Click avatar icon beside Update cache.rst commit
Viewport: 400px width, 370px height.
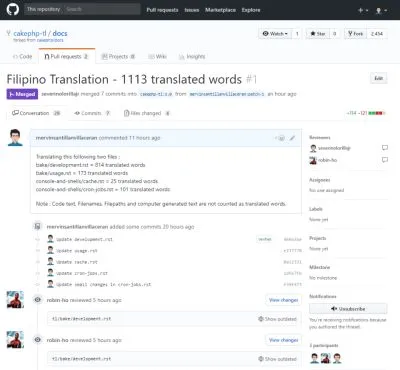(50, 261)
